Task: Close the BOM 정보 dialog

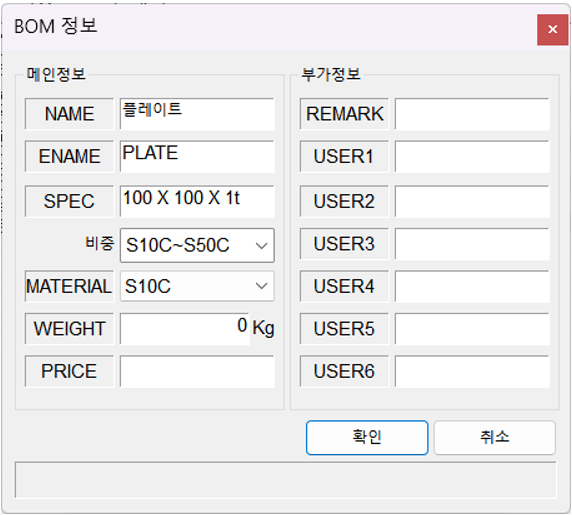Action: tap(552, 30)
